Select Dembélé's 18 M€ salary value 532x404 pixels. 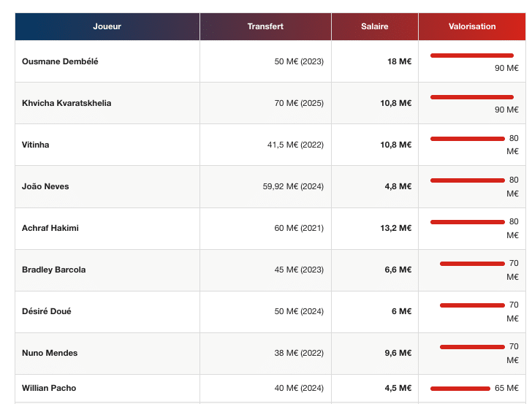pos(399,61)
